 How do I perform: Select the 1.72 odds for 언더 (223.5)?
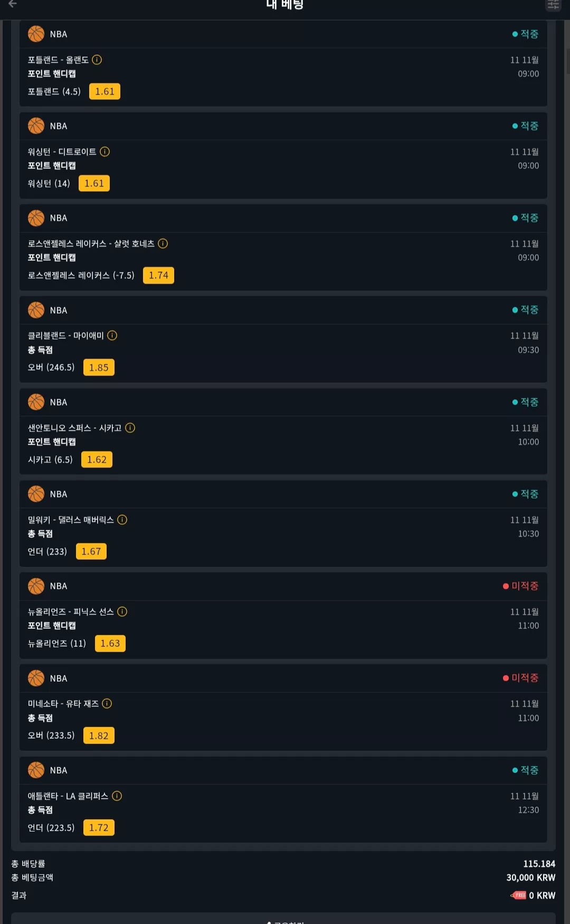point(99,827)
